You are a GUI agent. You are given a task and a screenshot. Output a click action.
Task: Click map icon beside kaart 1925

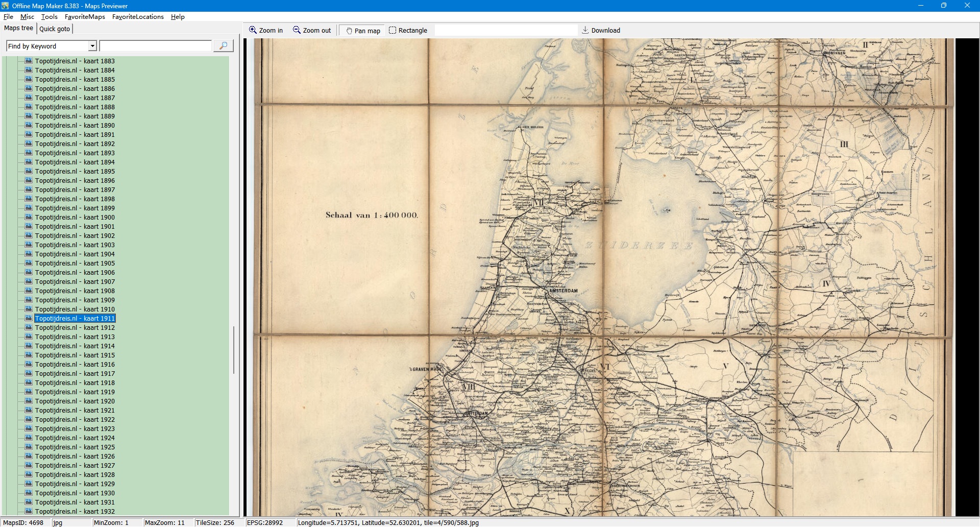(29, 447)
